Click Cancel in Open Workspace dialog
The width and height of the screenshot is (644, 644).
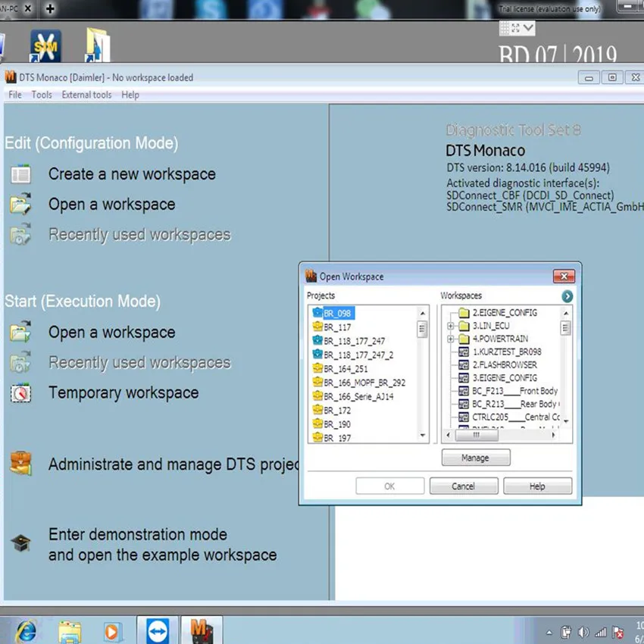tap(464, 486)
